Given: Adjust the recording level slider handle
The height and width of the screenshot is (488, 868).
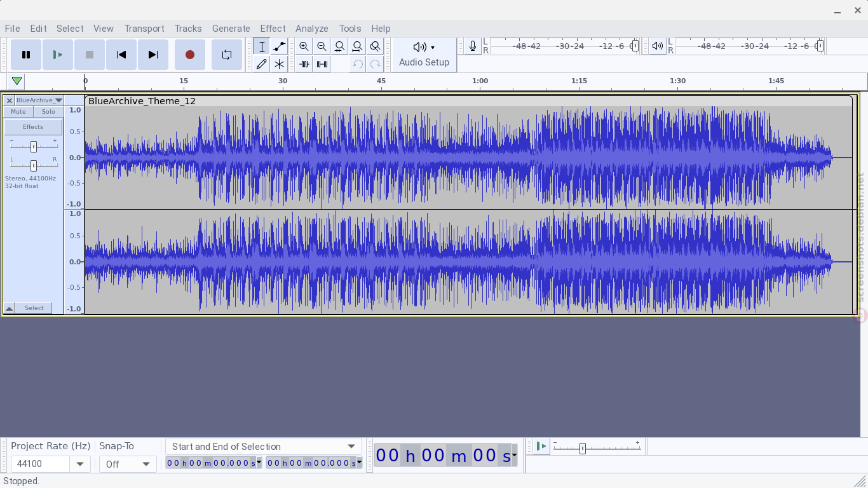Looking at the screenshot, I should coord(635,46).
